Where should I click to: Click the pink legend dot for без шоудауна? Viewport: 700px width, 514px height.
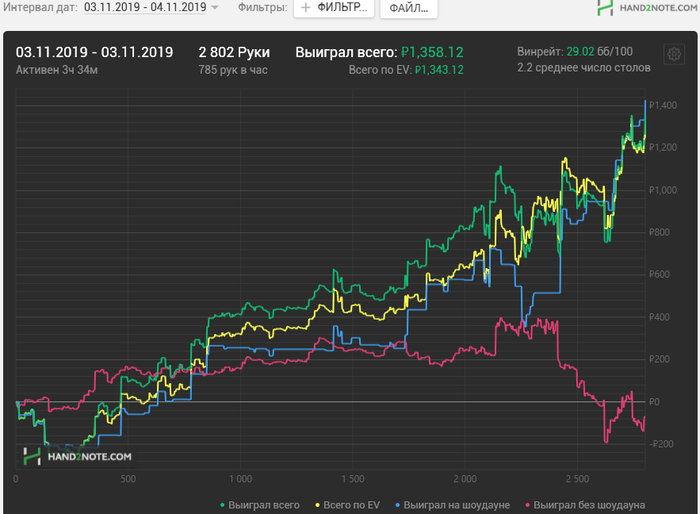(528, 506)
